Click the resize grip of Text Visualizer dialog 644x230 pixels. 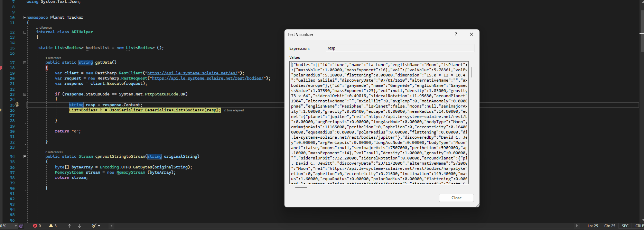(x=477, y=205)
